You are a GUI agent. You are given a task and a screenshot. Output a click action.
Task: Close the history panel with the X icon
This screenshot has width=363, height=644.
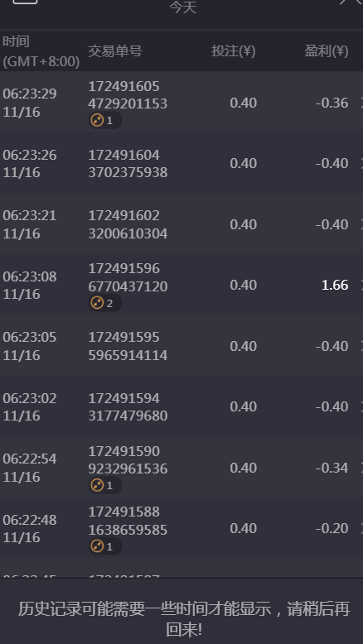[x=351, y=2]
